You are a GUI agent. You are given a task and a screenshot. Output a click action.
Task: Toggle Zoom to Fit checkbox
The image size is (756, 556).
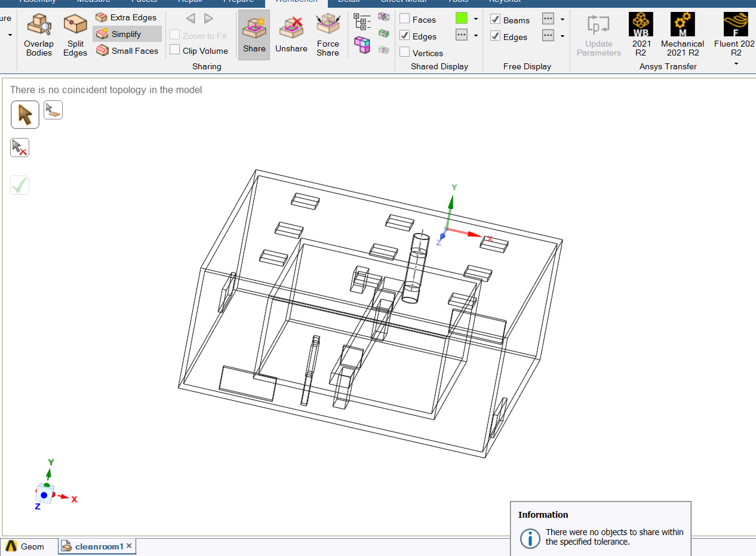[x=175, y=35]
